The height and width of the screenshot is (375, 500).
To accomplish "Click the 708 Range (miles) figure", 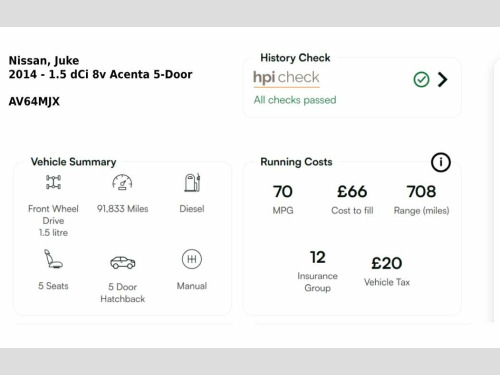I will point(421,191).
